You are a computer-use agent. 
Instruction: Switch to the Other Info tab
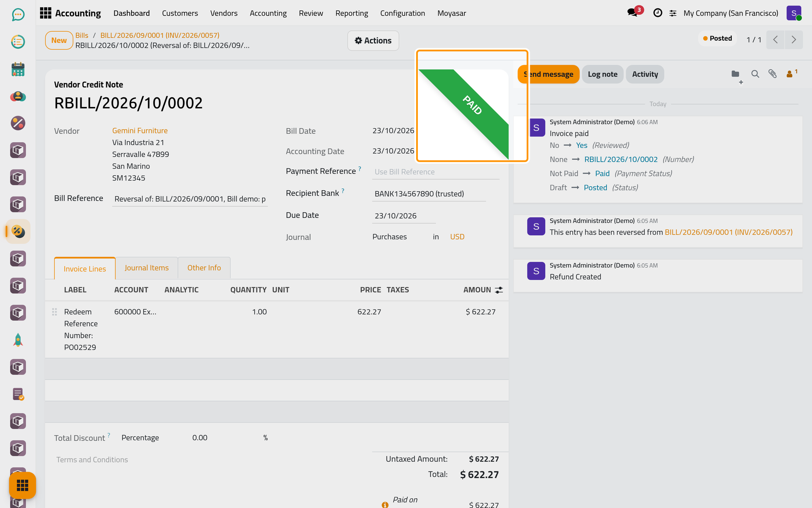tap(204, 268)
